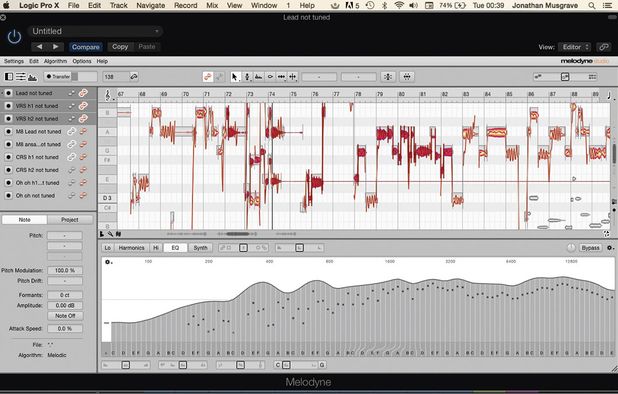Viewport: 618px width, 394px height.
Task: Open Logic Pro X File menu
Action: pyautogui.click(x=73, y=5)
